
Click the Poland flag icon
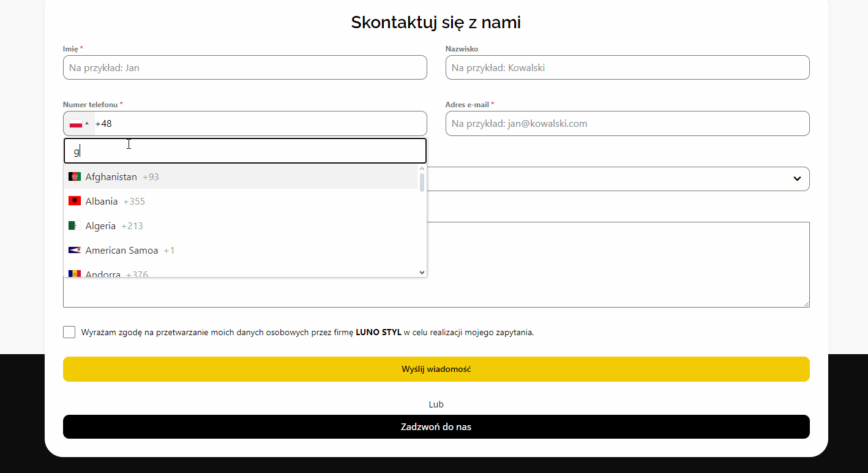[76, 124]
